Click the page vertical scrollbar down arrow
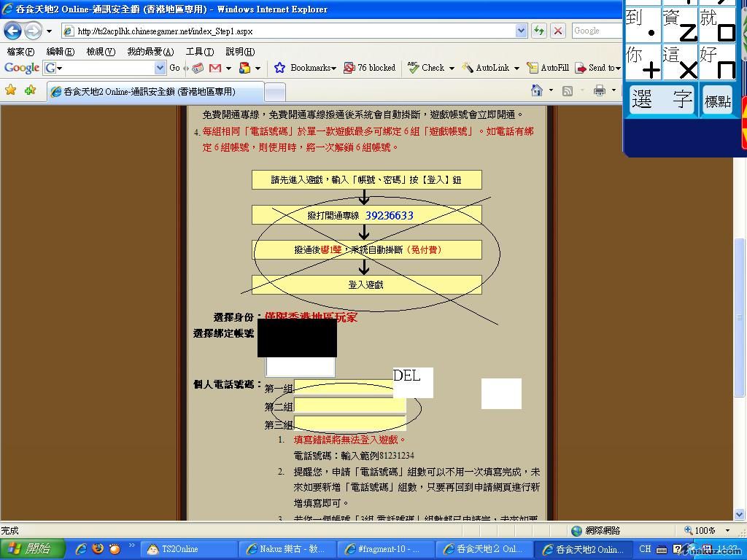Screen dimensions: 747x560 pos(740,514)
